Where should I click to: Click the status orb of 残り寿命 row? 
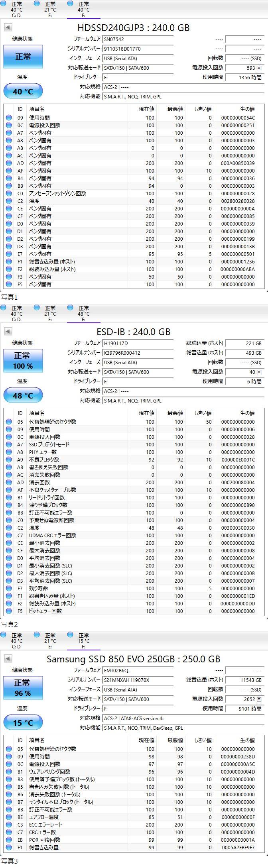[x=9, y=589]
